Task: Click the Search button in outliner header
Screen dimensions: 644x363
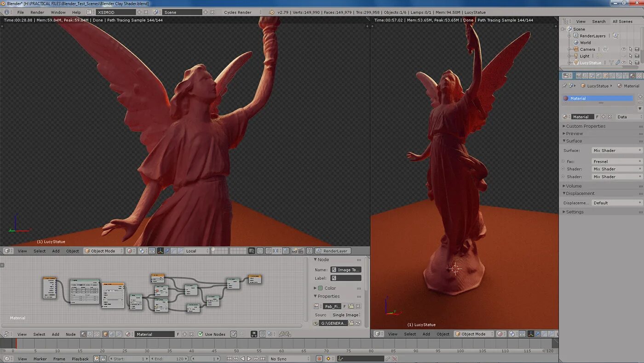Action: click(598, 22)
